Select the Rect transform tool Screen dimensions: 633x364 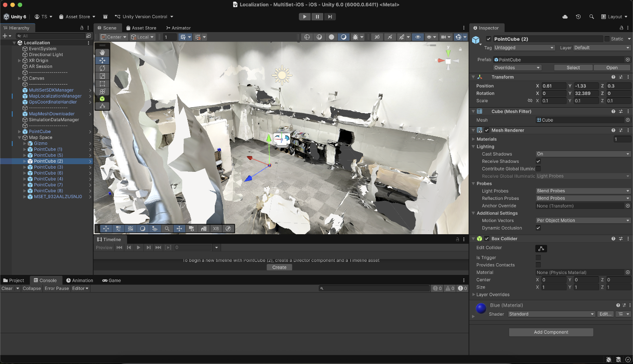tap(102, 84)
